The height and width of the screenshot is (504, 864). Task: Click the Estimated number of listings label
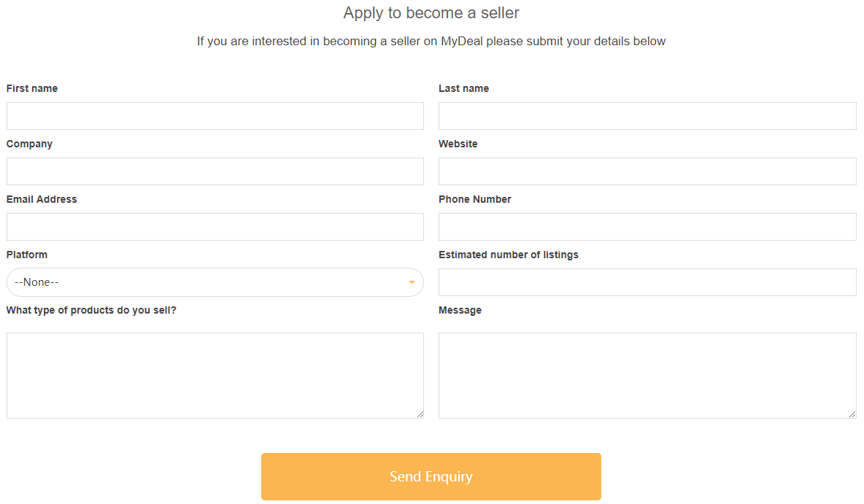click(x=509, y=255)
